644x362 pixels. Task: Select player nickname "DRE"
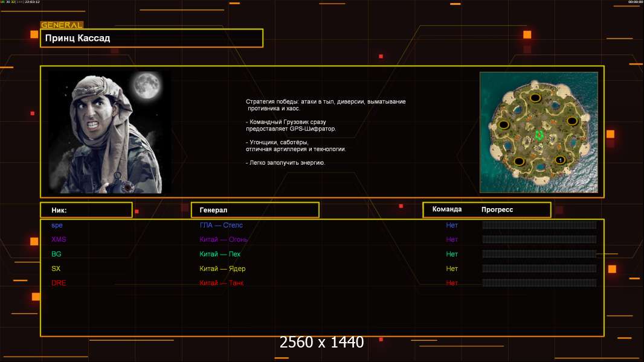pos(59,283)
